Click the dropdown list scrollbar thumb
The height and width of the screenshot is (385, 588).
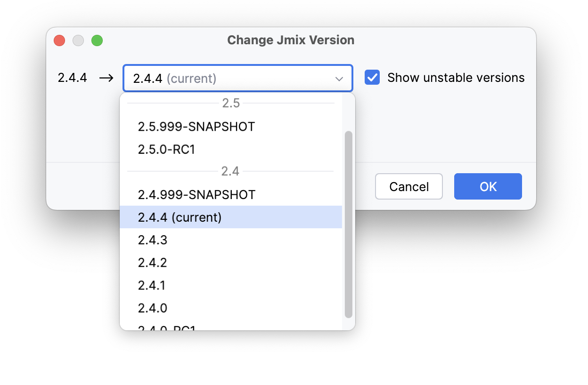coord(349,225)
